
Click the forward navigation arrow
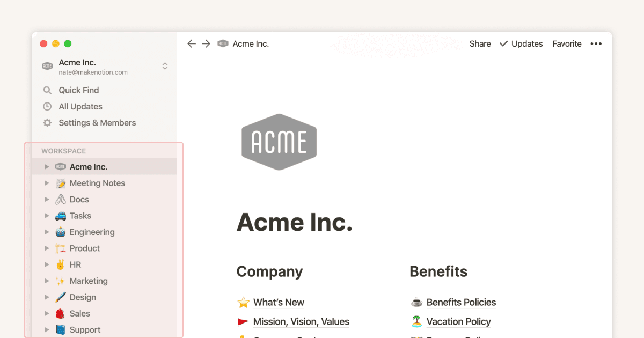coord(206,43)
